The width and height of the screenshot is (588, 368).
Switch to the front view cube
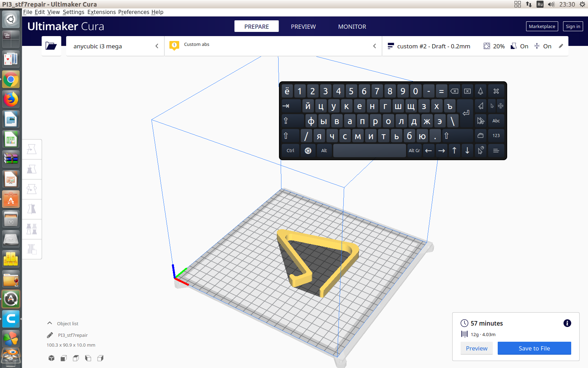pyautogui.click(x=64, y=358)
